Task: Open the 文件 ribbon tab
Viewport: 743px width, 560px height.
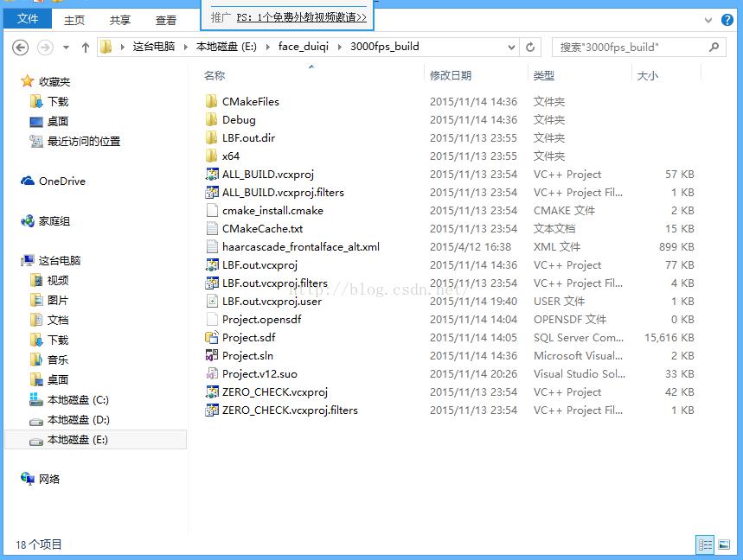Action: [28, 19]
